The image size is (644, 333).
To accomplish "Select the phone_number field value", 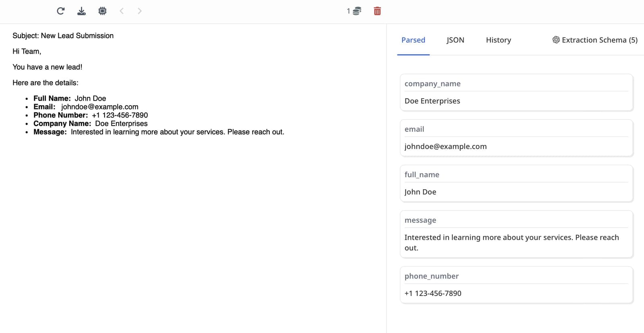I will click(433, 294).
